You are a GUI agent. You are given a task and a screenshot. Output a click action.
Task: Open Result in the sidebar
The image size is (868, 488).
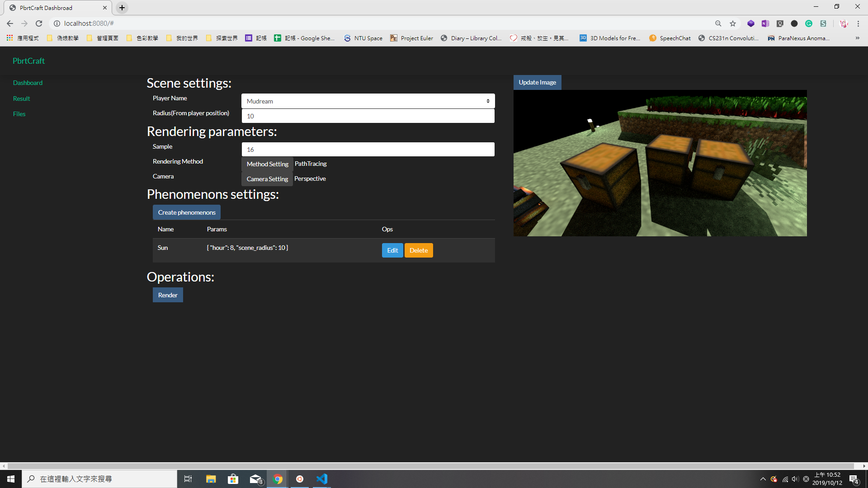21,99
